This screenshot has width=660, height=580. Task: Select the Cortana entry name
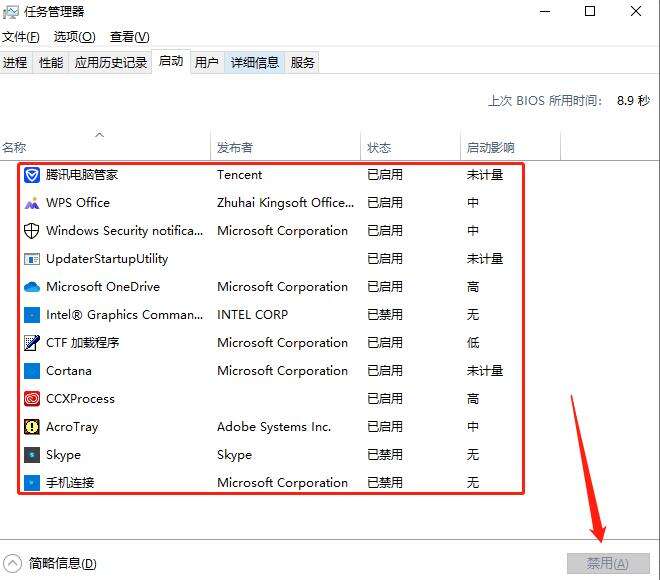point(69,371)
